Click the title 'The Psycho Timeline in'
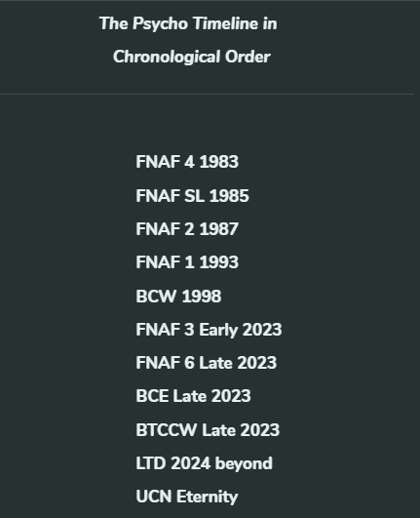 pyautogui.click(x=188, y=24)
